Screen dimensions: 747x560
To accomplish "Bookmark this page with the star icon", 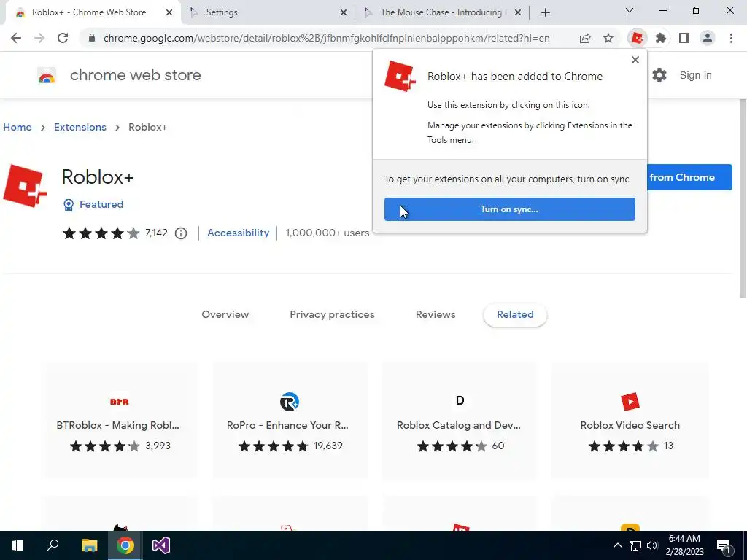I will tap(608, 38).
